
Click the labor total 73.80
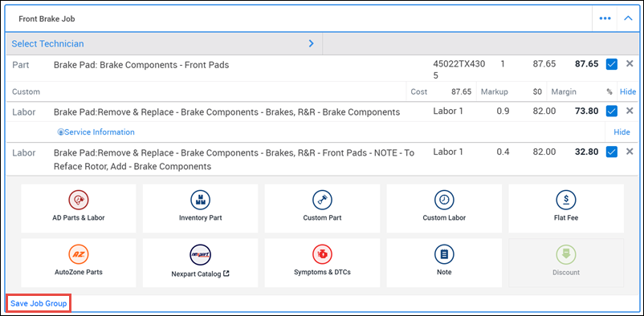pyautogui.click(x=586, y=111)
